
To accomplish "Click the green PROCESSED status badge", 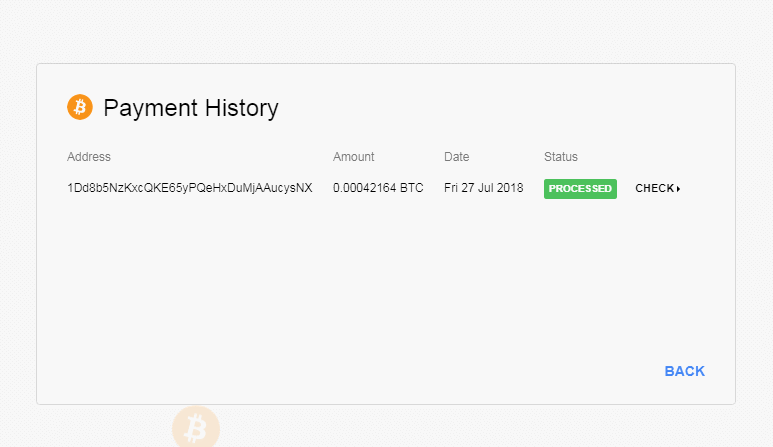I will pos(580,189).
